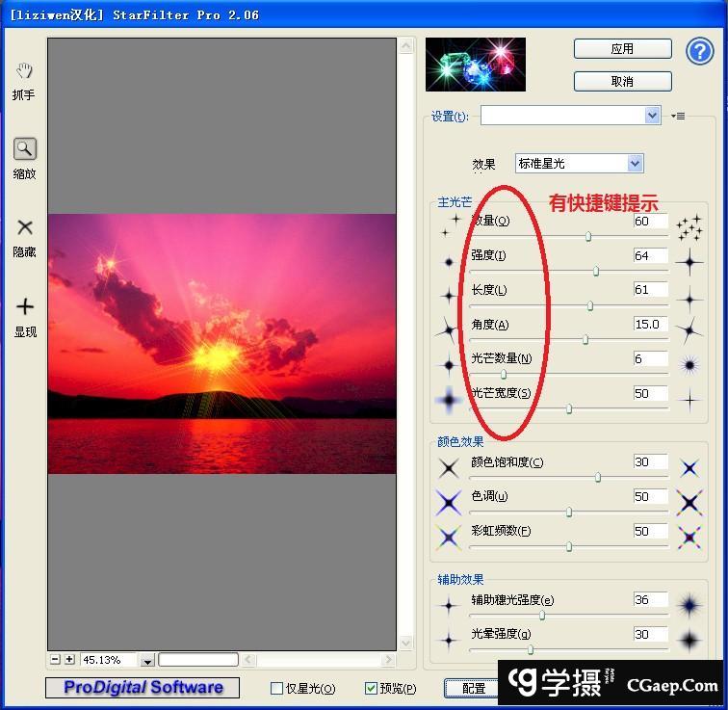Image resolution: width=728 pixels, height=710 pixels.
Task: Select the hand grab tool
Action: tap(24, 71)
